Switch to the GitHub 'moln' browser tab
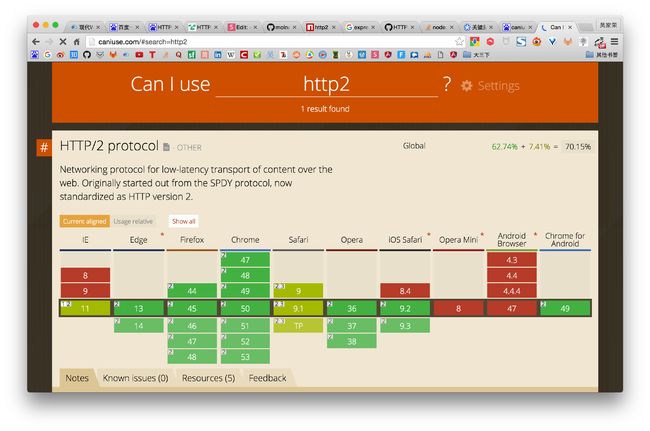Screen dimensions: 650x431 pos(281,27)
